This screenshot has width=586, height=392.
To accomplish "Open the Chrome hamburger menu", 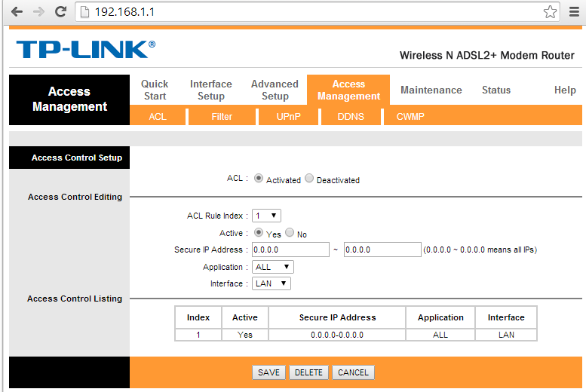I will (573, 12).
